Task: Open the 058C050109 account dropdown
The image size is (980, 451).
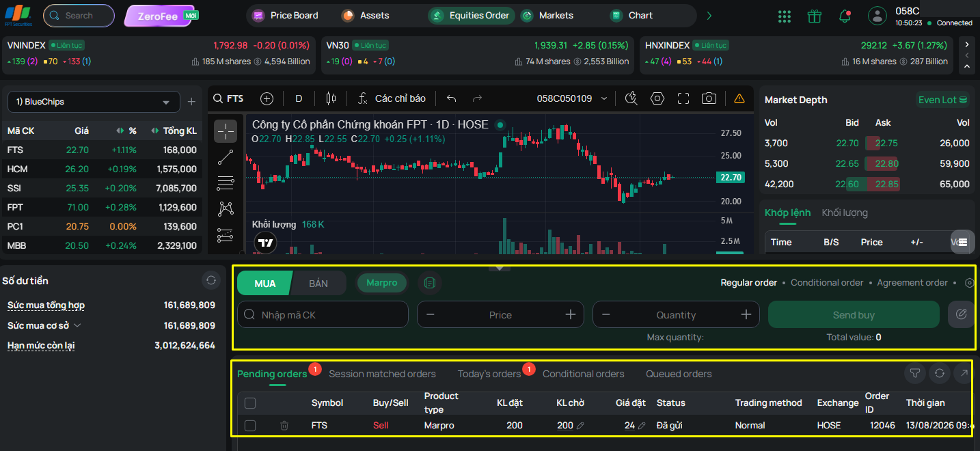Action: pos(572,98)
